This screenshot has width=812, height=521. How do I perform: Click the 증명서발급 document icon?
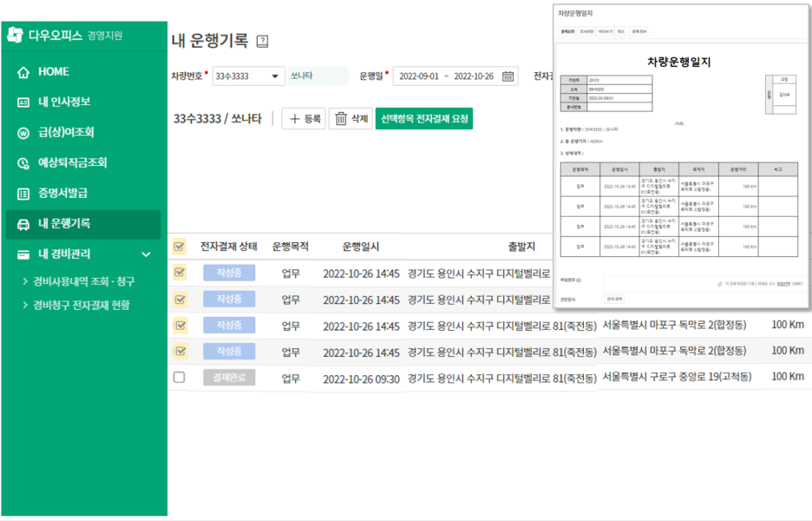pyautogui.click(x=22, y=194)
